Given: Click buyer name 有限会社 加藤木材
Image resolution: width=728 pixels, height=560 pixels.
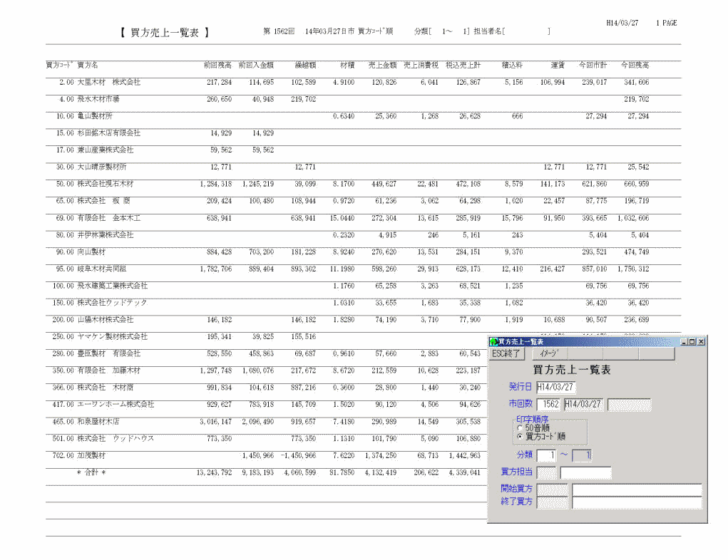Looking at the screenshot, I should 108,370.
